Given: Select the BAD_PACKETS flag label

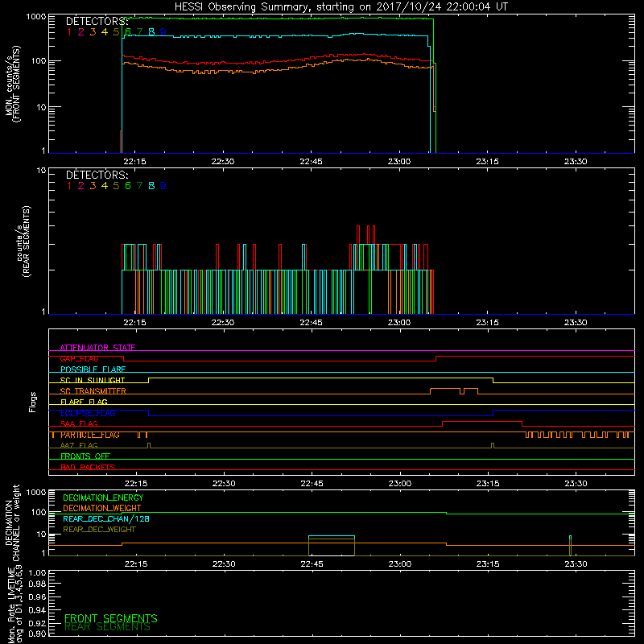Looking at the screenshot, I should [x=88, y=467].
